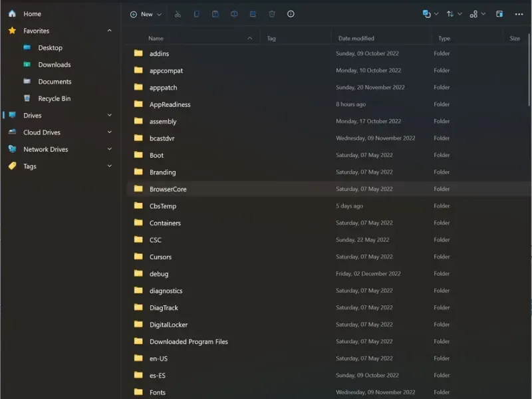The height and width of the screenshot is (399, 532).
Task: Toggle the preview pane icon
Action: (x=499, y=14)
